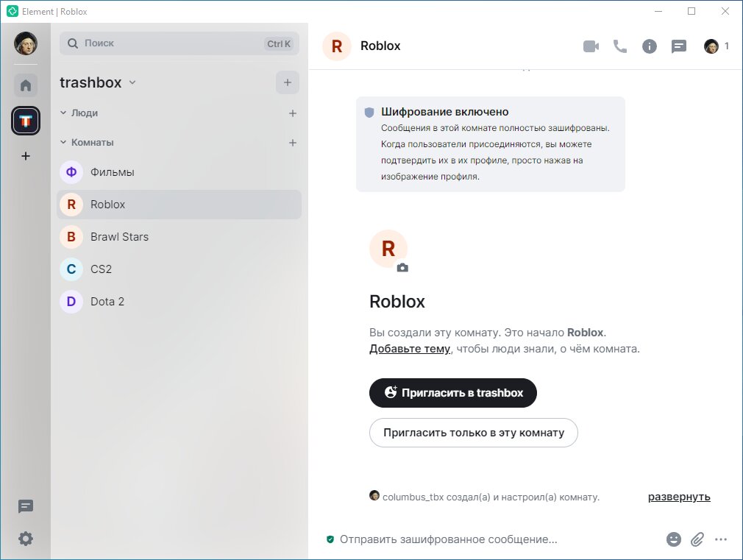Select the Roblox room in list
The height and width of the screenshot is (560, 743).
pos(179,205)
